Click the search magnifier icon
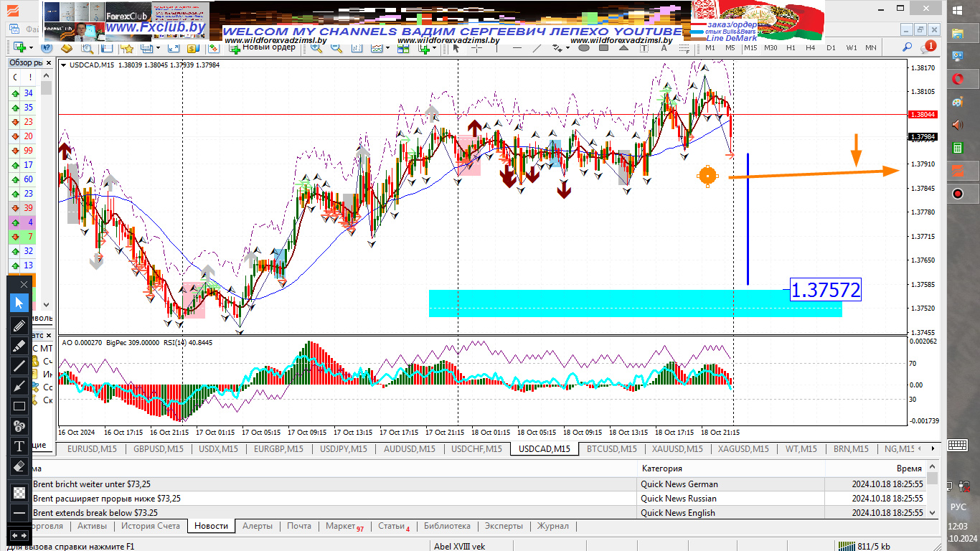Screen dimensions: 980x551 (x=907, y=48)
